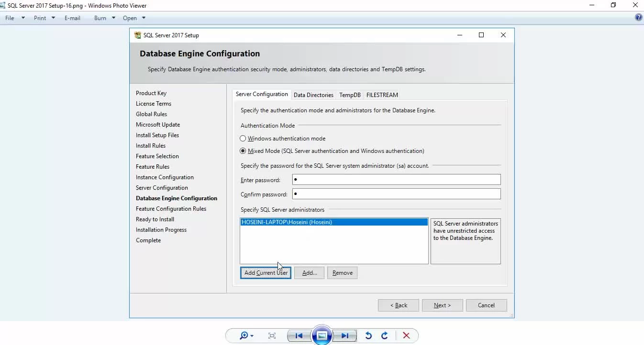644x345 pixels.
Task: Select HOSEINI-LAPTOP\Hoseini administrator entry
Action: pos(334,222)
